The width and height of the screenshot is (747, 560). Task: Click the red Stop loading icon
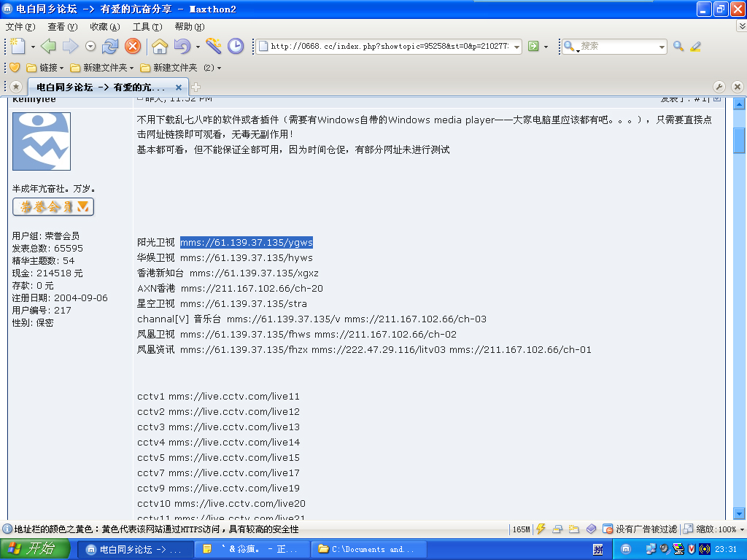click(132, 47)
